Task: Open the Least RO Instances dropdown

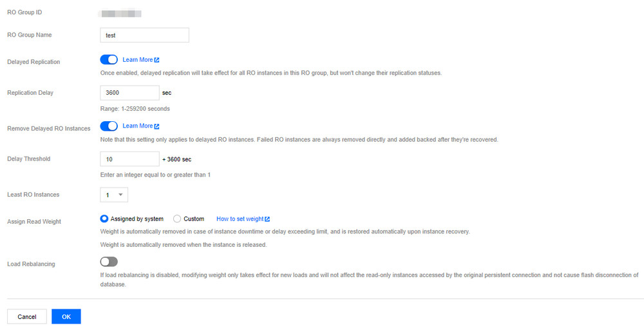Action: pyautogui.click(x=114, y=194)
